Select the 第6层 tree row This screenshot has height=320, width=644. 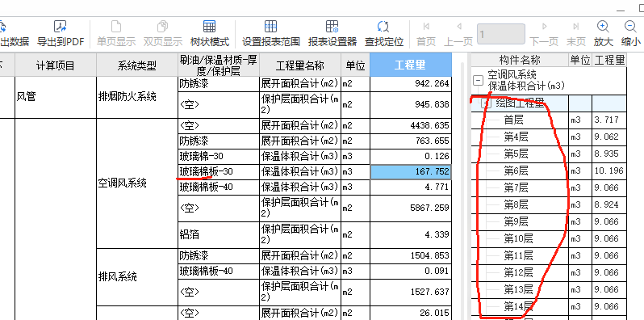[x=549, y=171]
